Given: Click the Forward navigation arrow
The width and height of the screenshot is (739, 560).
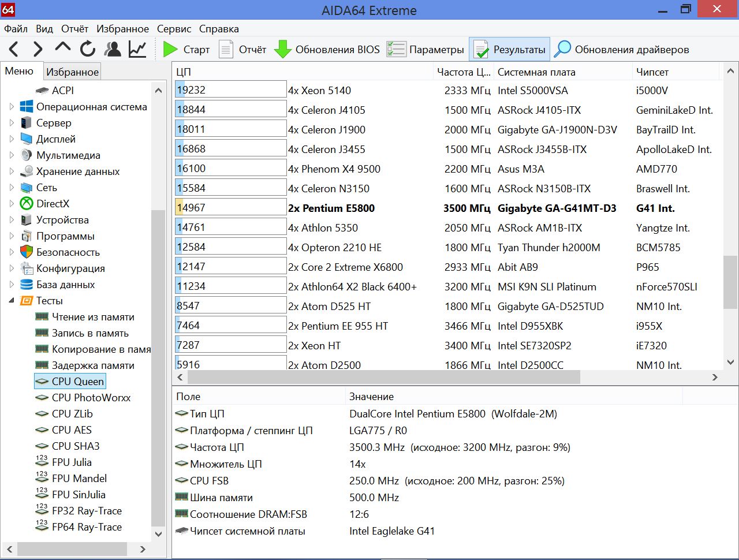Looking at the screenshot, I should 38,50.
